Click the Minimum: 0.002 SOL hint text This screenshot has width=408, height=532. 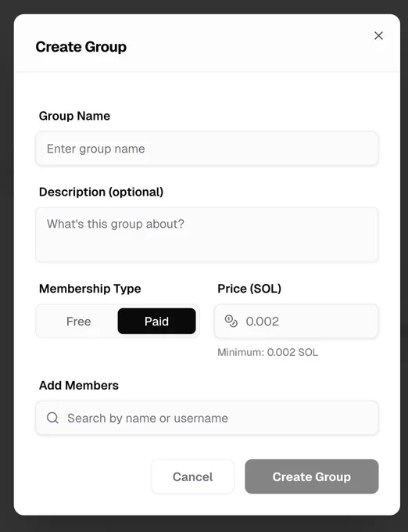pos(268,352)
